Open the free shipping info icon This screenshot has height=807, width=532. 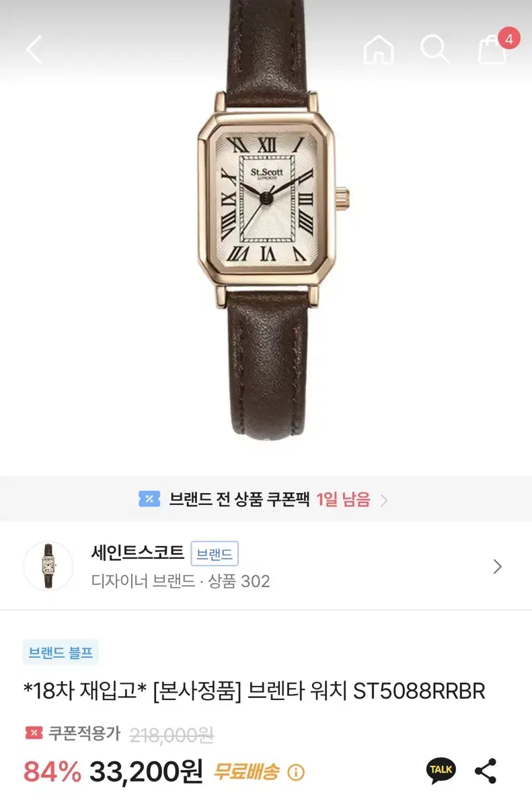[296, 773]
